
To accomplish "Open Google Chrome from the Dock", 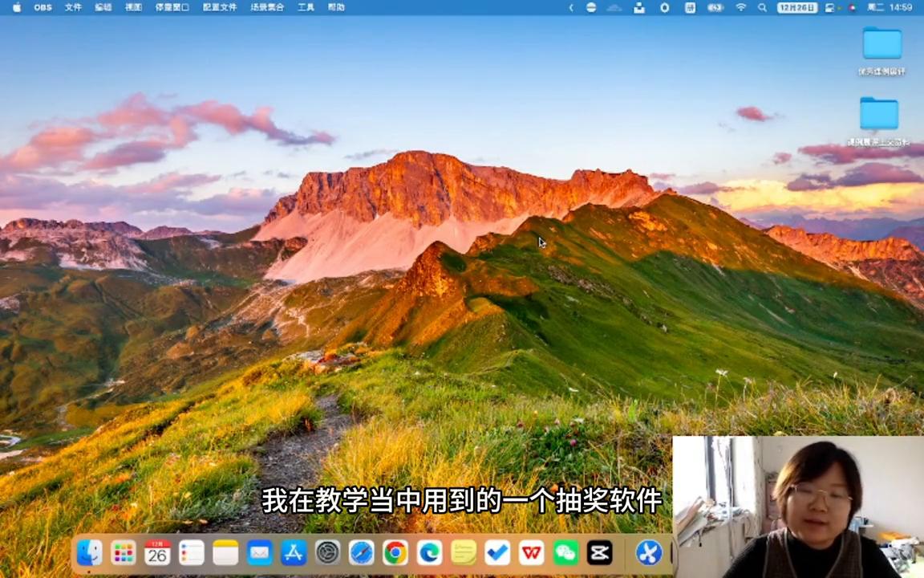I will coord(395,553).
